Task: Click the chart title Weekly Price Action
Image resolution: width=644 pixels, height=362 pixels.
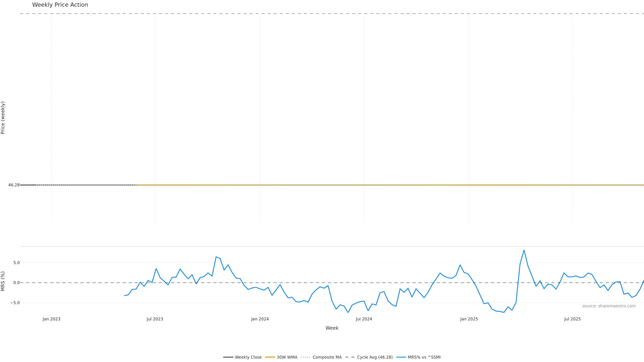Action: pyautogui.click(x=60, y=5)
